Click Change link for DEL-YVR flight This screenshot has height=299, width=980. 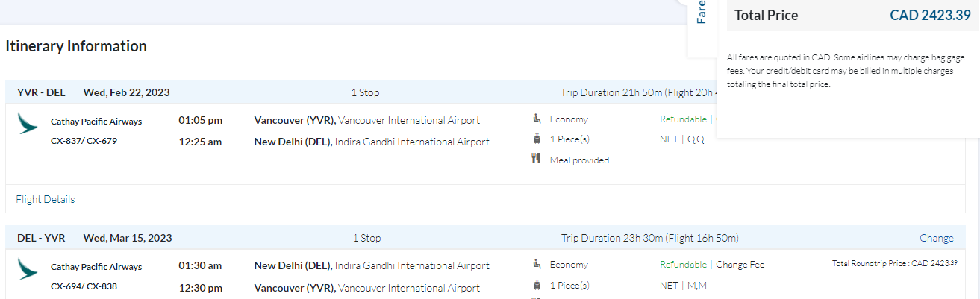tap(936, 239)
